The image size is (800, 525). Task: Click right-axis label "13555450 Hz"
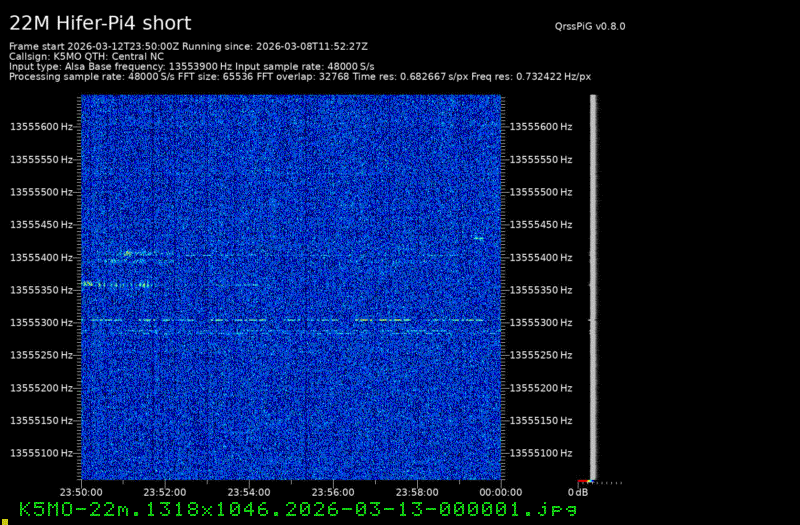tap(541, 225)
